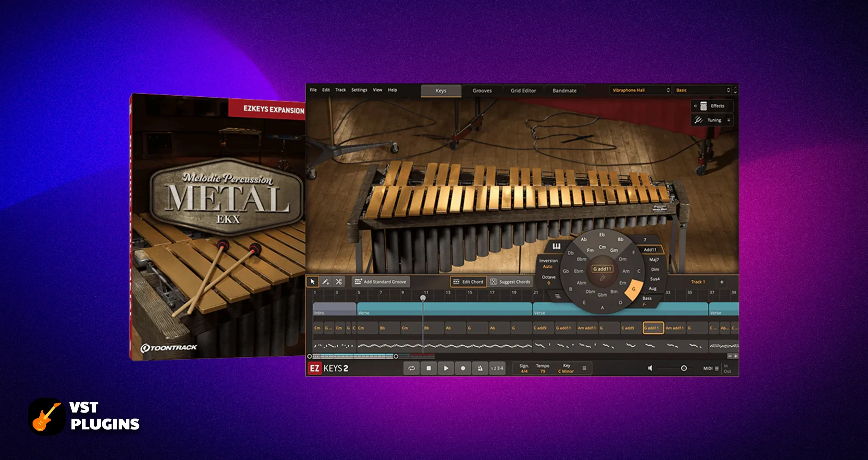Image resolution: width=868 pixels, height=460 pixels.
Task: Select the scissors split tool
Action: [338, 282]
